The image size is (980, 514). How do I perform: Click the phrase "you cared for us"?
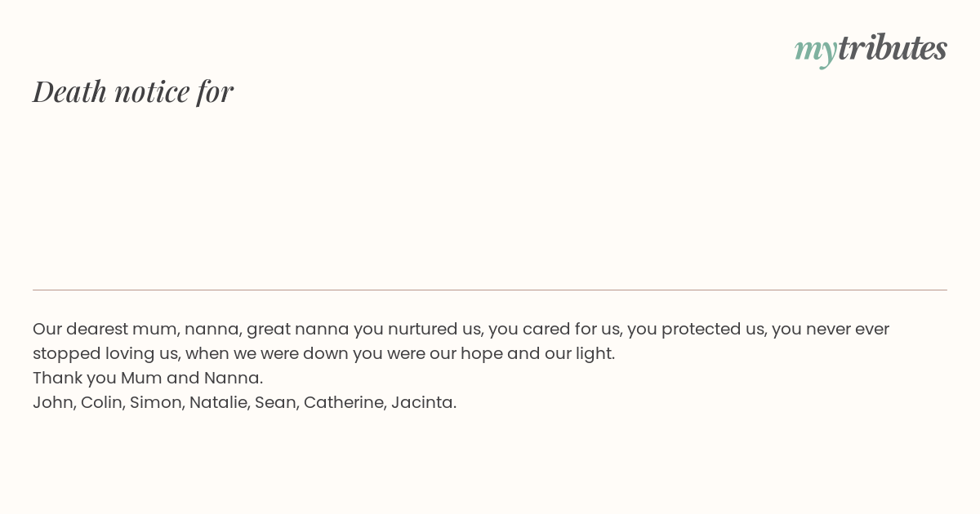[x=555, y=330]
